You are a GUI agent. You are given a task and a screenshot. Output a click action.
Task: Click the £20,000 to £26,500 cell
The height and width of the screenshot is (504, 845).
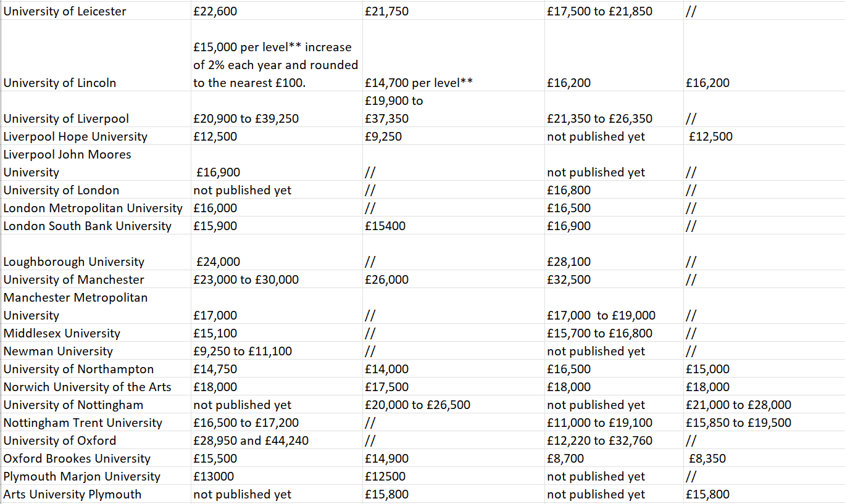click(417, 405)
